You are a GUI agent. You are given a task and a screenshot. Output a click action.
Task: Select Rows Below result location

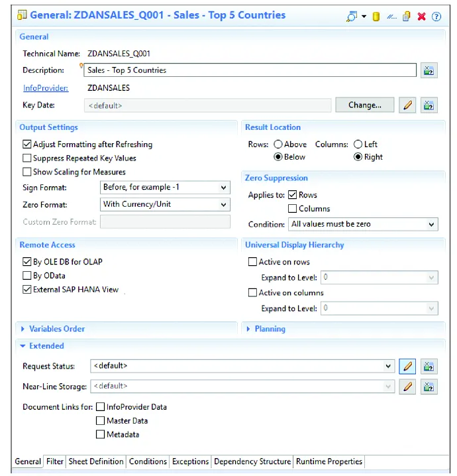pos(278,157)
